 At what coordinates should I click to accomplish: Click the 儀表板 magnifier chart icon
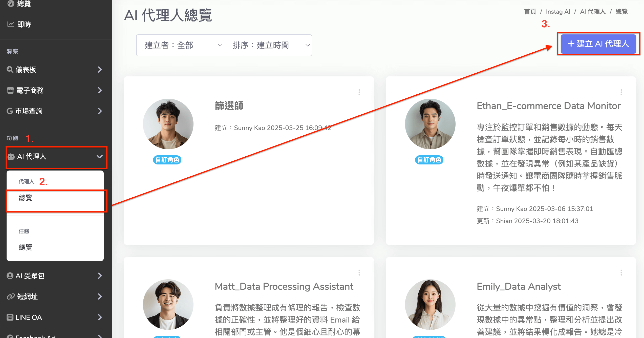click(10, 69)
